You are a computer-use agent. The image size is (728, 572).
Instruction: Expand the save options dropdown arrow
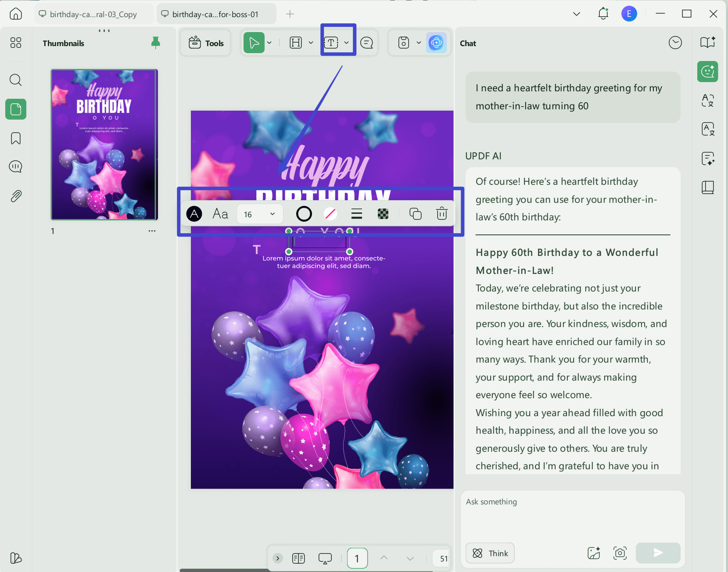coord(419,43)
